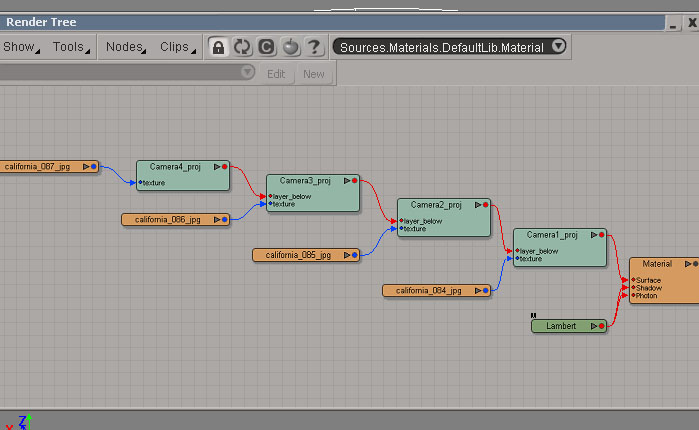This screenshot has width=699, height=430.
Task: Expand Camera3_proj node with its triangle
Action: pos(346,180)
